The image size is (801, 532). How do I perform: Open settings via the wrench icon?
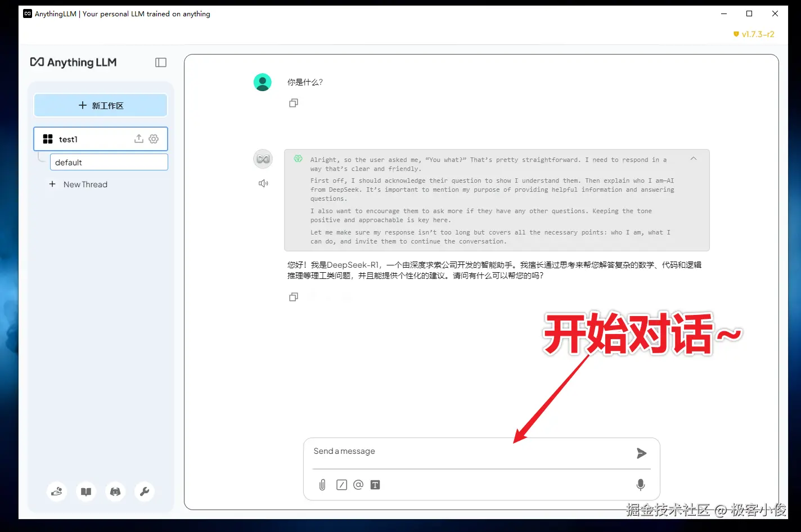(x=145, y=492)
